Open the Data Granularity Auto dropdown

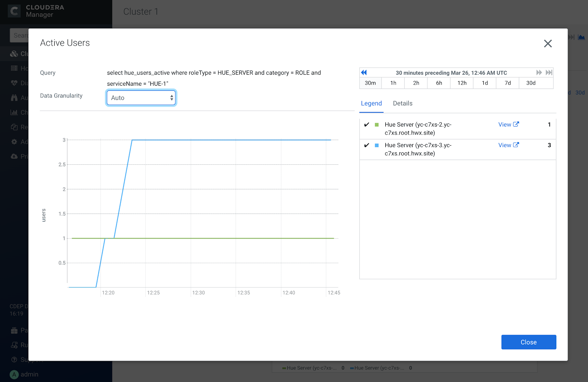pos(141,98)
